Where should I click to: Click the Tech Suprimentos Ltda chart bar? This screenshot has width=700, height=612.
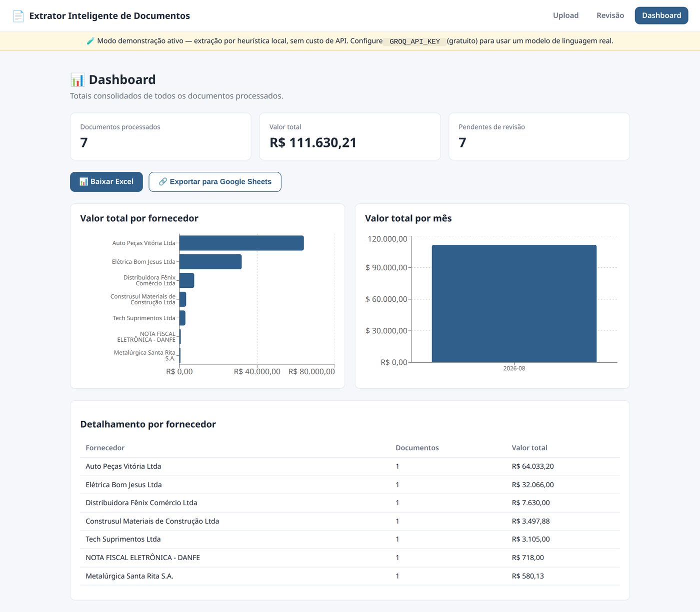point(182,318)
